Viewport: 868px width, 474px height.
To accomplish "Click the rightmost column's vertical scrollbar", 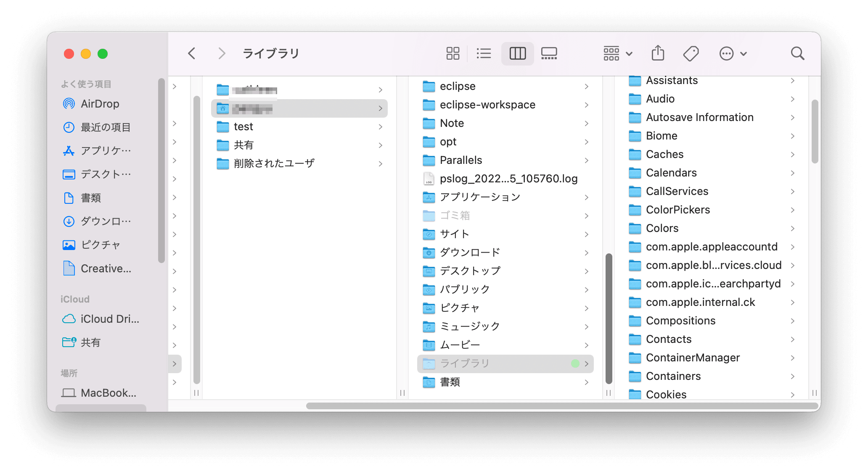I will [815, 132].
